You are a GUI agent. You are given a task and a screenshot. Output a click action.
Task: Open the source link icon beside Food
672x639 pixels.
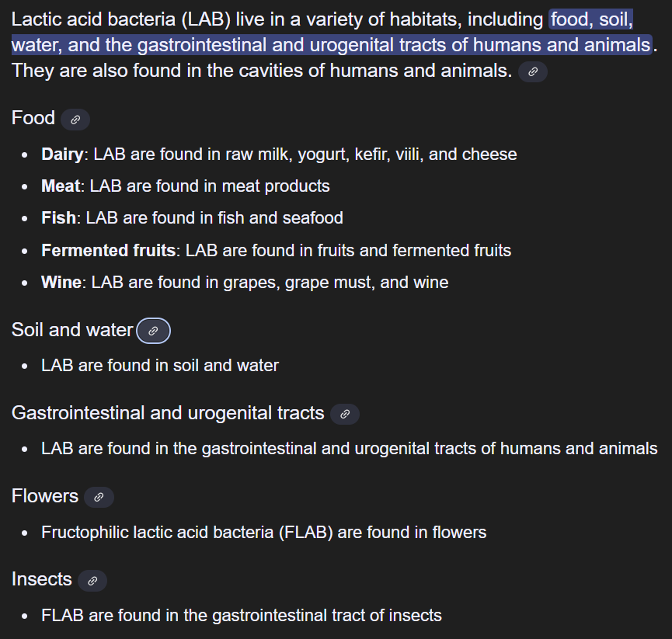coord(75,120)
